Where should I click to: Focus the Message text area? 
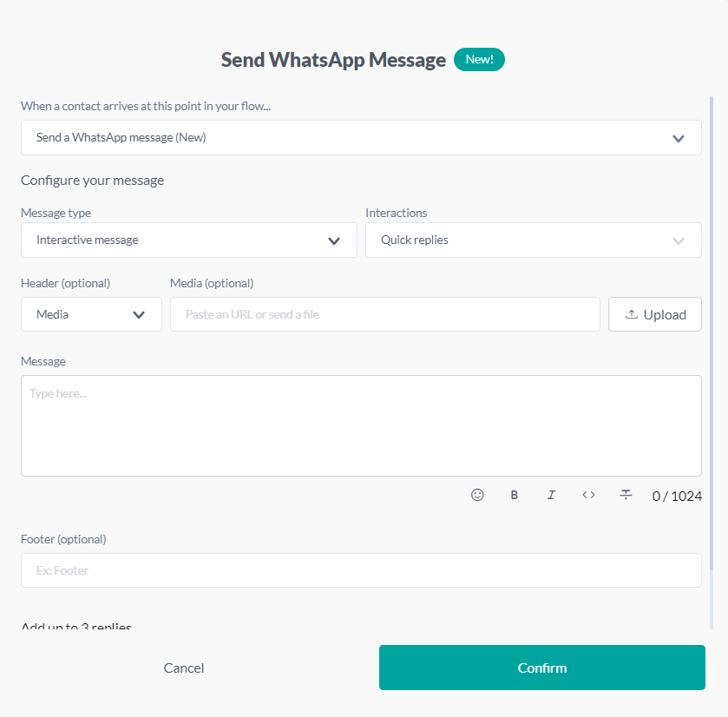[361, 425]
